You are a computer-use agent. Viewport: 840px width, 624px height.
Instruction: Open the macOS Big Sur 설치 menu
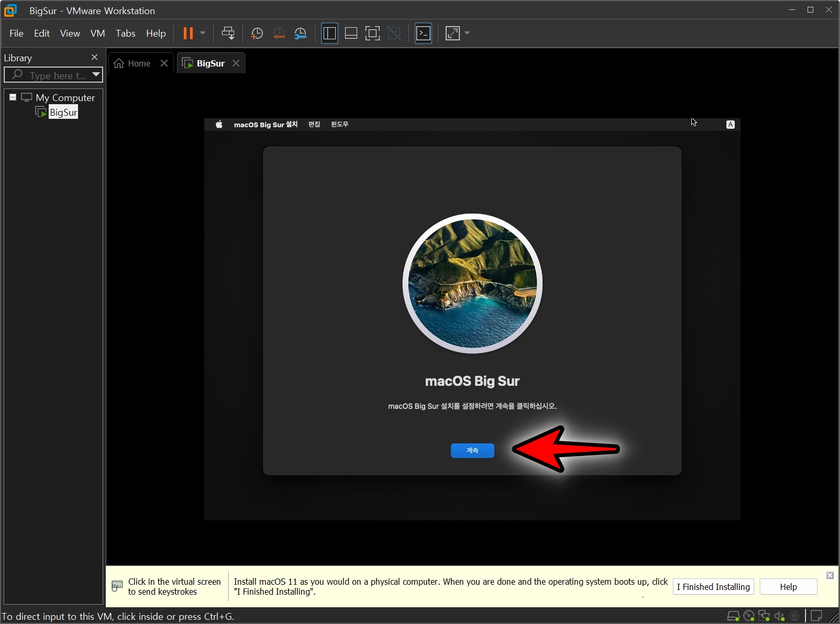point(266,125)
